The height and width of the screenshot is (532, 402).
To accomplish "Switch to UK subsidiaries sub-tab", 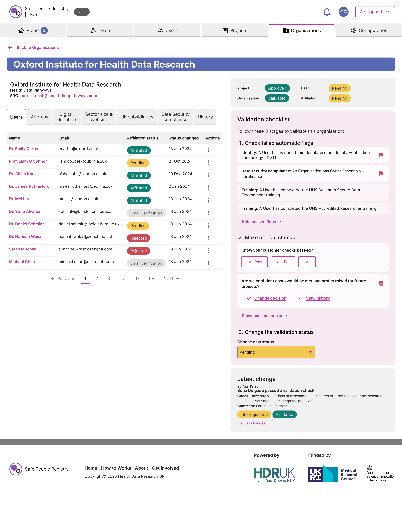I will (x=137, y=117).
